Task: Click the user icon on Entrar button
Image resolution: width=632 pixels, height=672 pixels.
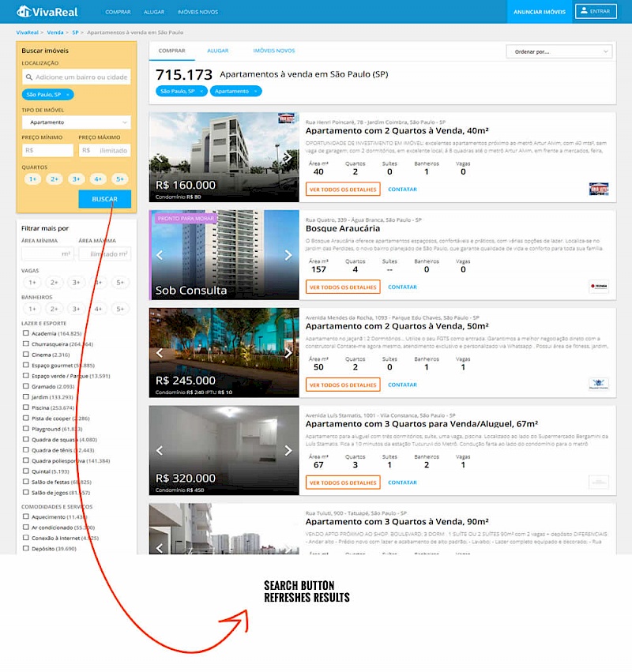Action: pos(583,11)
